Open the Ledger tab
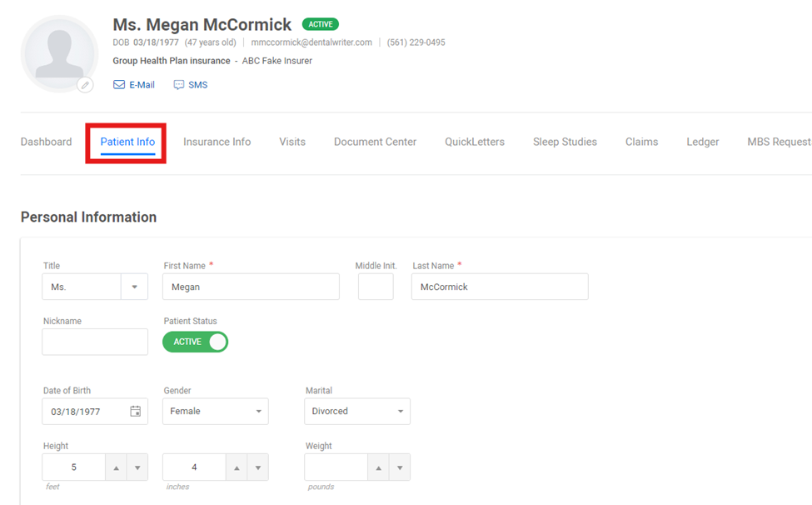 coord(703,142)
